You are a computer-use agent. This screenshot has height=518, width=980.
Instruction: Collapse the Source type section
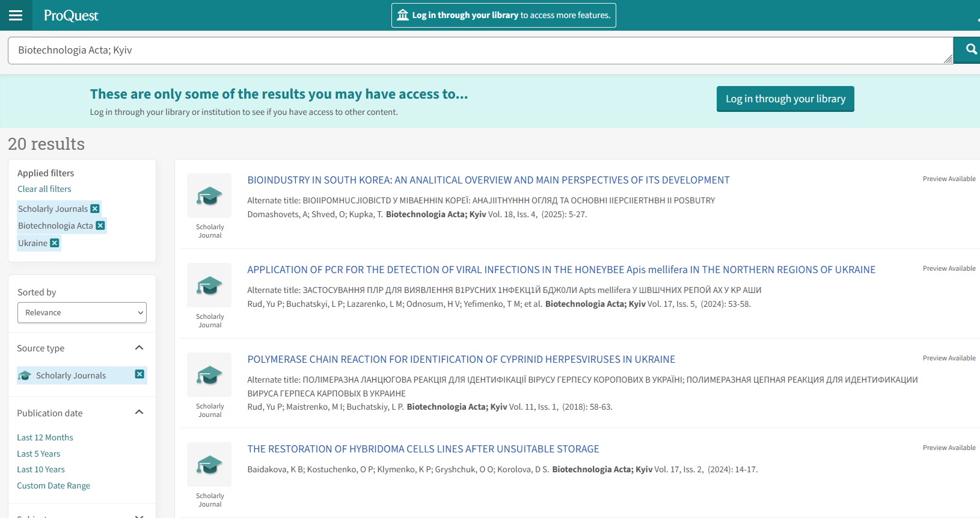click(139, 348)
